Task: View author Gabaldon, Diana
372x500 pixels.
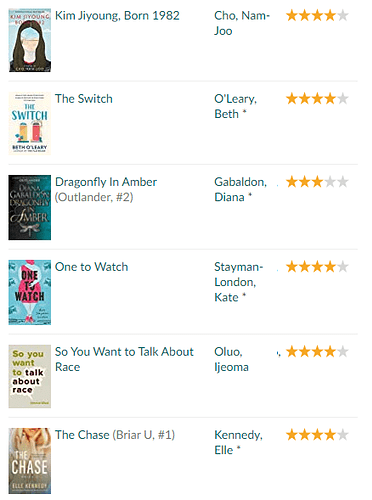Action: click(240, 189)
